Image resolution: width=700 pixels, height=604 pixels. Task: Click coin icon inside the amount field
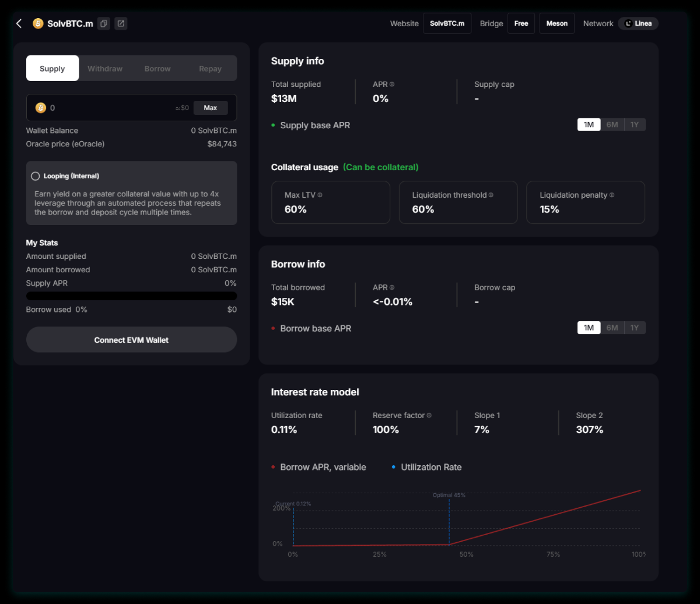coord(41,108)
